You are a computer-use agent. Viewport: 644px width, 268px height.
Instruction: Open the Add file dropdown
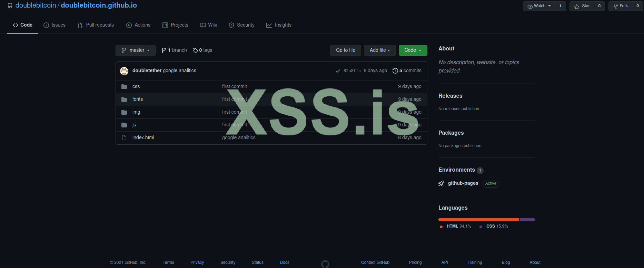(380, 50)
